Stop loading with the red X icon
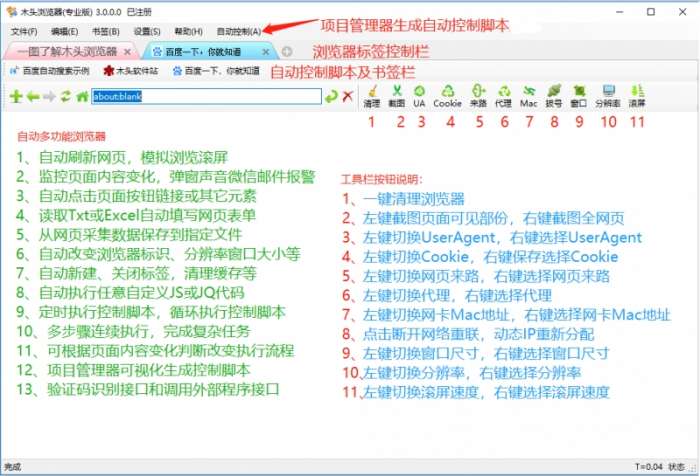The image size is (700, 476). 348,96
